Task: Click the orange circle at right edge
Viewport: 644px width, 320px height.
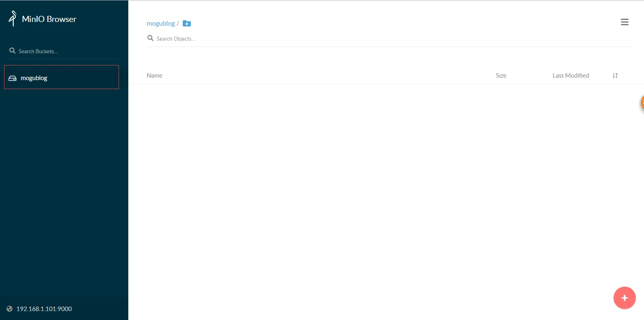Action: point(642,102)
